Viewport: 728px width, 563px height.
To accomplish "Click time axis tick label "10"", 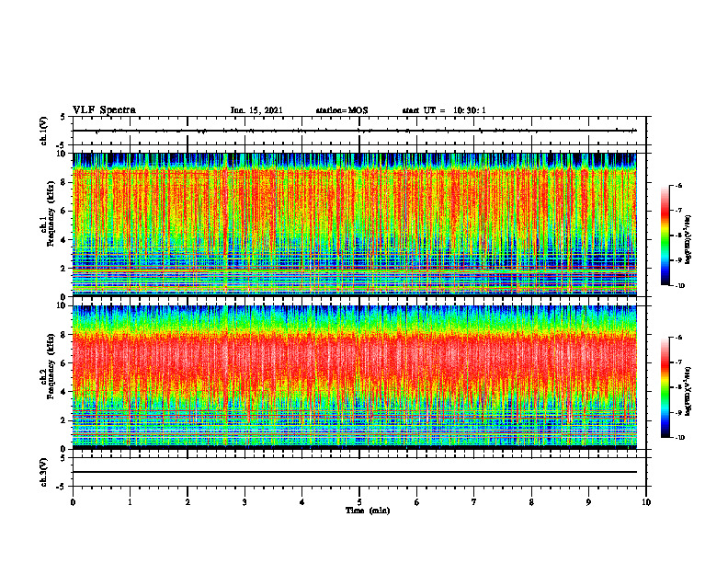I will (646, 502).
